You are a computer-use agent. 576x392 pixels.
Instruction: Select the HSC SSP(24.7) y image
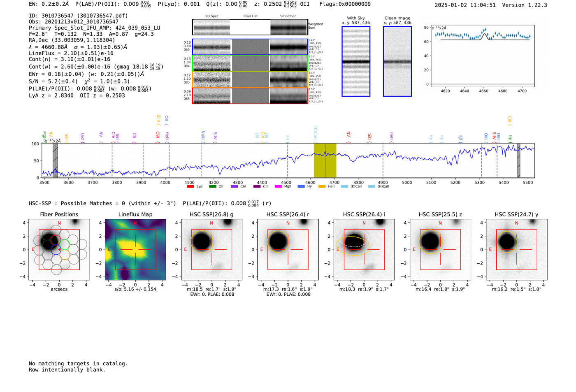click(517, 249)
